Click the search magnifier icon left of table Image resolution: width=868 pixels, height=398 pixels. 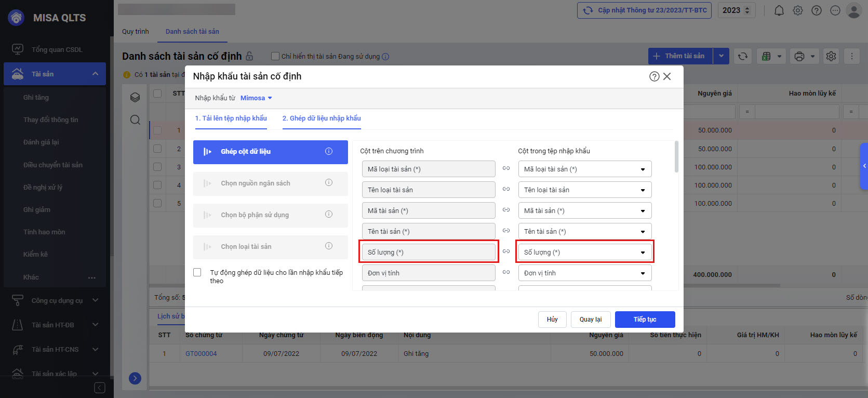pyautogui.click(x=135, y=120)
